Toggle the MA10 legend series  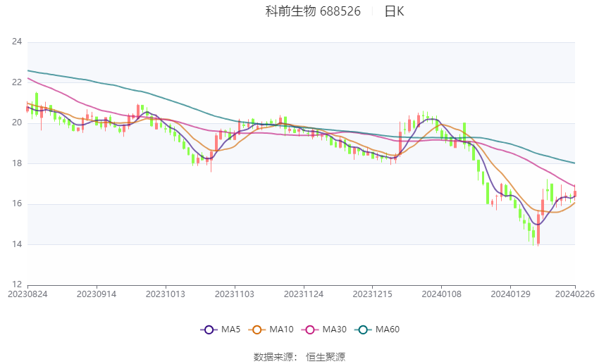coord(271,330)
